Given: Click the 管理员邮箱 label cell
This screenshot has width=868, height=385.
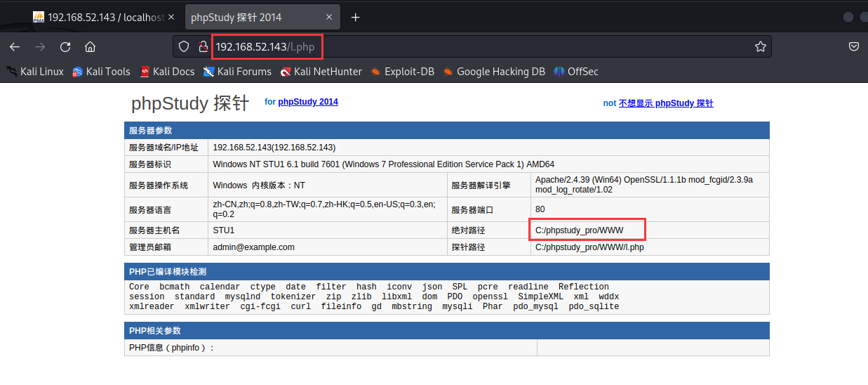Looking at the screenshot, I should 166,247.
